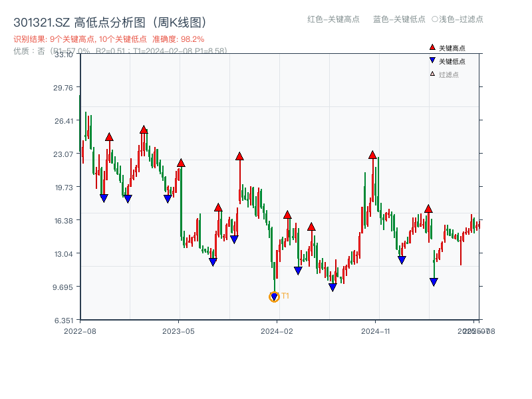
Task: Click the circled T1 marker on the chart
Action: (x=274, y=297)
